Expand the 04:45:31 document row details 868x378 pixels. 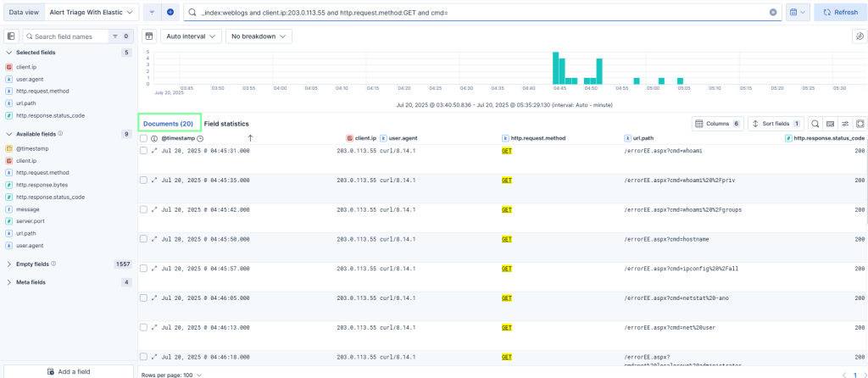[154, 150]
